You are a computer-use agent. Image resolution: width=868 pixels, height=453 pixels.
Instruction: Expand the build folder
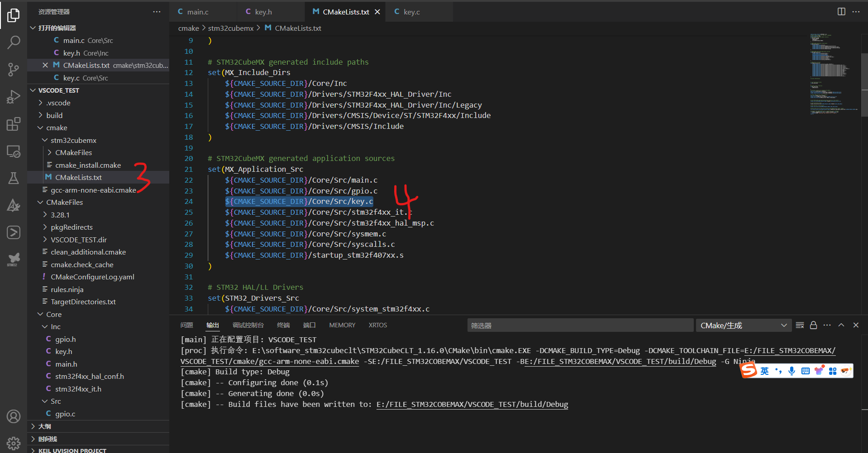pyautogui.click(x=55, y=115)
